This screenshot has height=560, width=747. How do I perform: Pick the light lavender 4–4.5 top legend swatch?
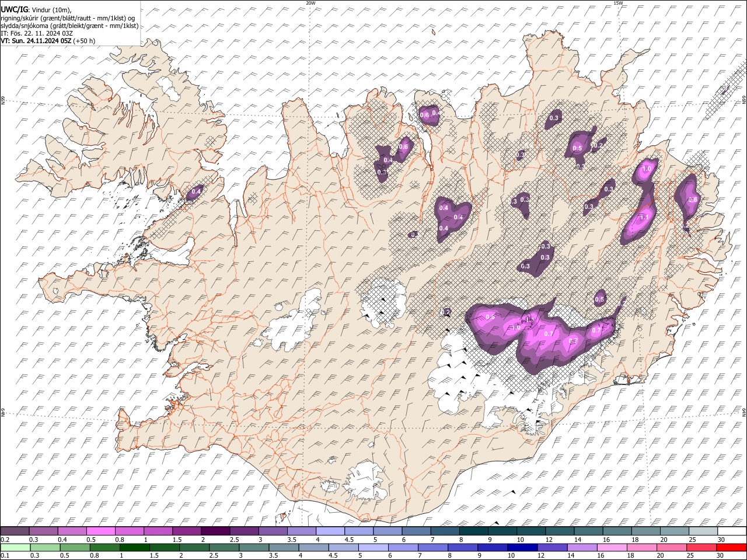tap(330, 531)
